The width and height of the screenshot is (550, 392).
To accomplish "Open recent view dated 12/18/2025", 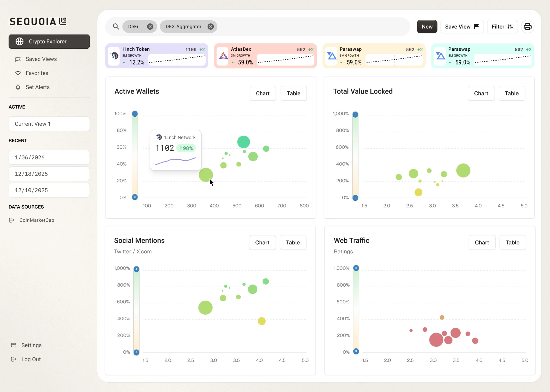I will click(49, 174).
